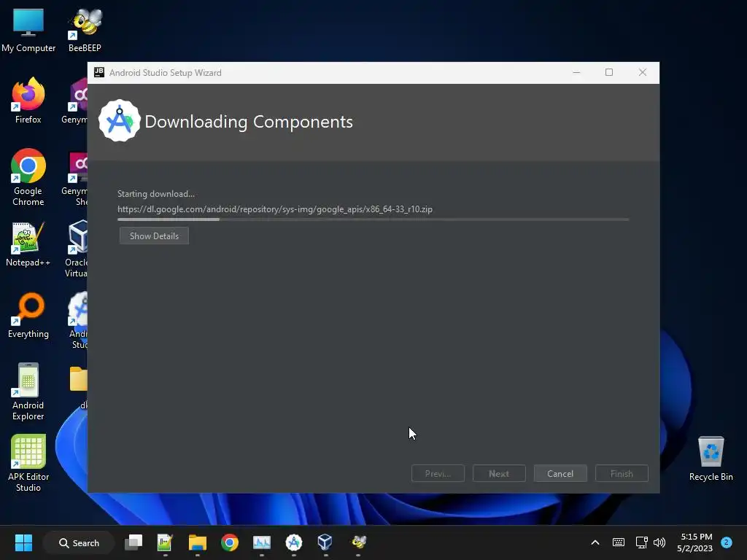Click the JetBrains icon in the title bar
The image size is (747, 560).
pos(99,72)
